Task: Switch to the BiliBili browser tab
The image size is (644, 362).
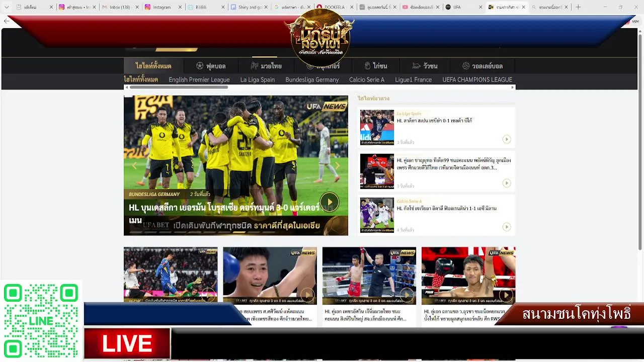Action: tap(206, 7)
